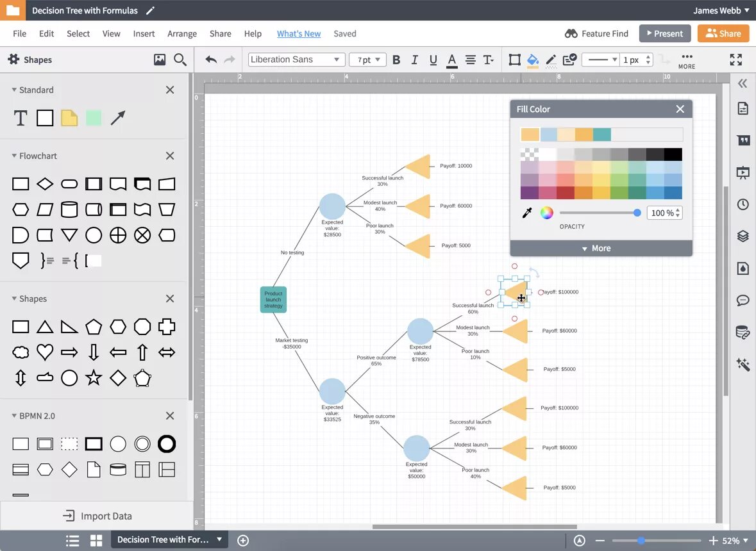Open the text options tool
Screen dimensions: 756x551
(x=489, y=60)
